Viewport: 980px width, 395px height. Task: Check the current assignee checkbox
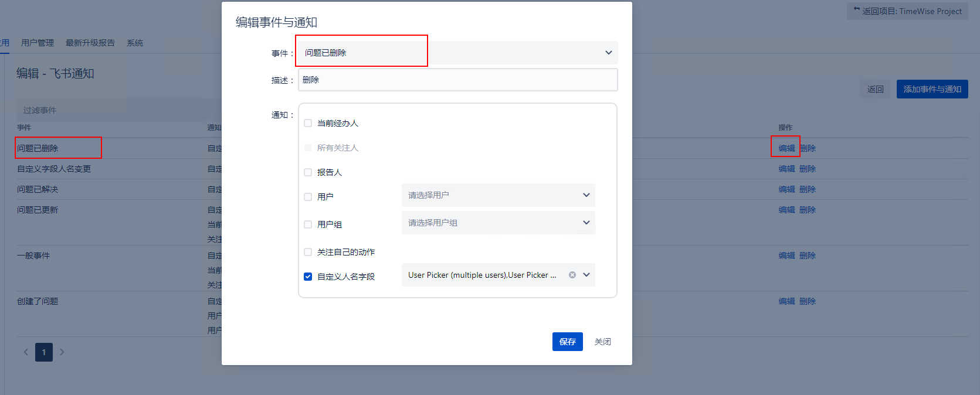click(x=308, y=123)
